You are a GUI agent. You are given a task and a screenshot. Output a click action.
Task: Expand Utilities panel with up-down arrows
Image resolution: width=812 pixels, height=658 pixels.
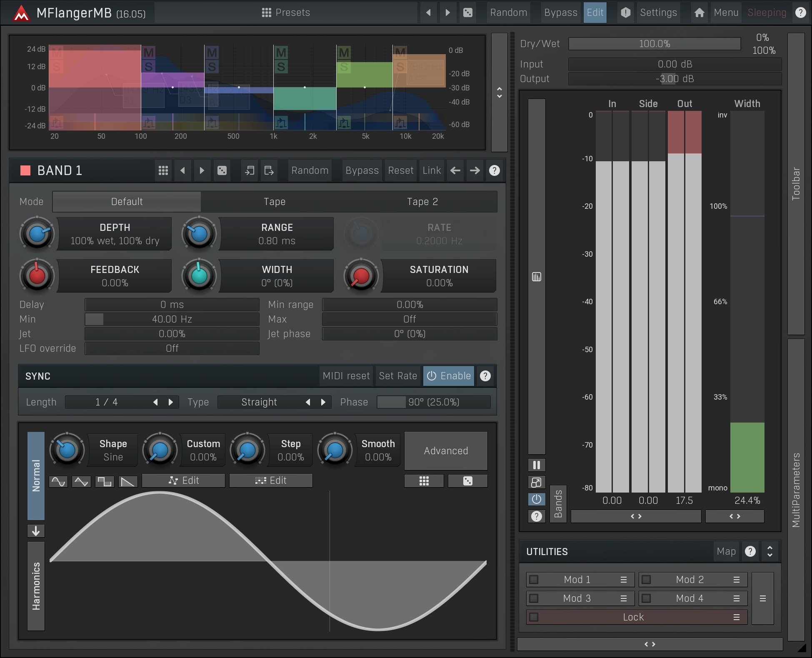pos(770,552)
